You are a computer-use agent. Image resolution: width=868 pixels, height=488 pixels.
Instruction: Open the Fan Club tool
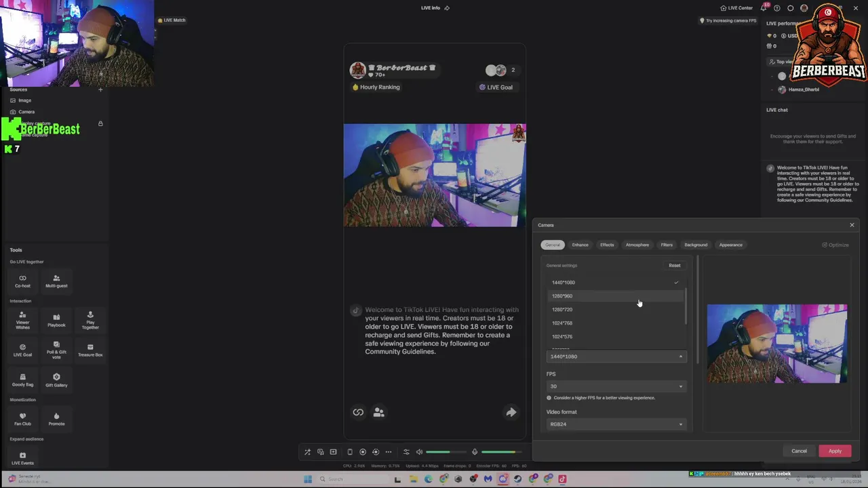coord(22,420)
